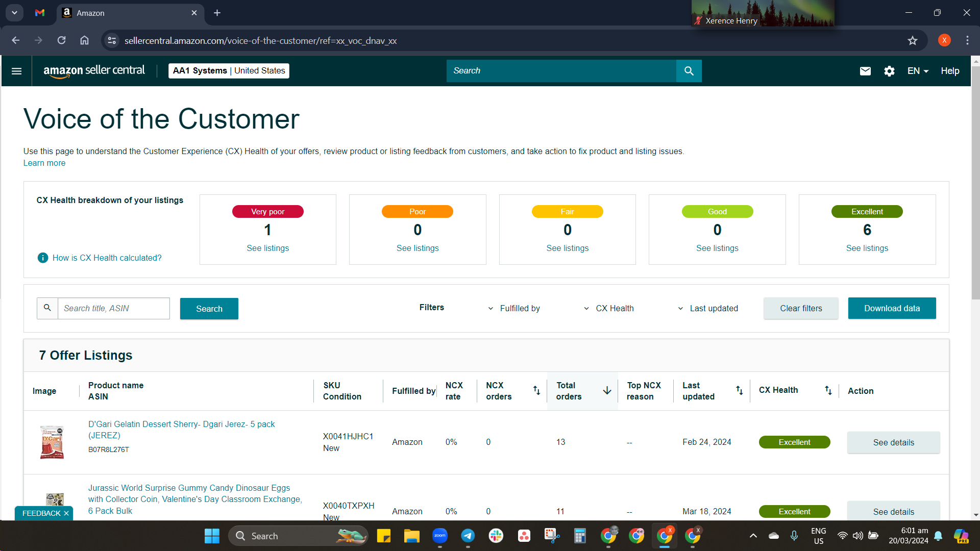Click the CX Health info icon
The height and width of the screenshot is (551, 980).
(x=43, y=258)
